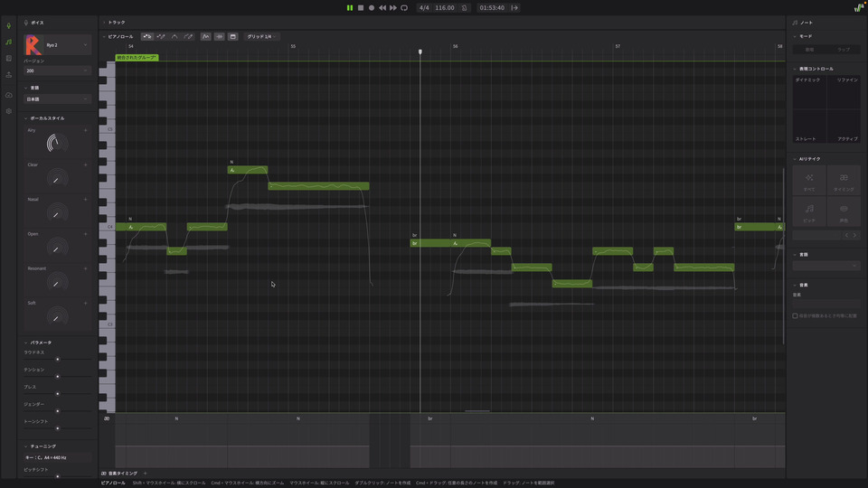This screenshot has width=868, height=488.
Task: Open the note panel music icon in sidebar
Action: coord(8,42)
